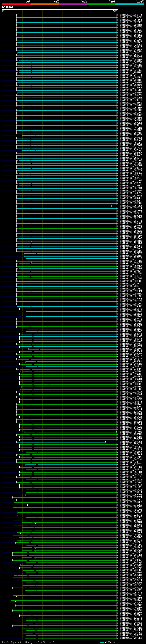Open the UniRef100_C6TI29 hit
Image resolution: width=146 pixels, height=644 pixels.
[131, 30]
